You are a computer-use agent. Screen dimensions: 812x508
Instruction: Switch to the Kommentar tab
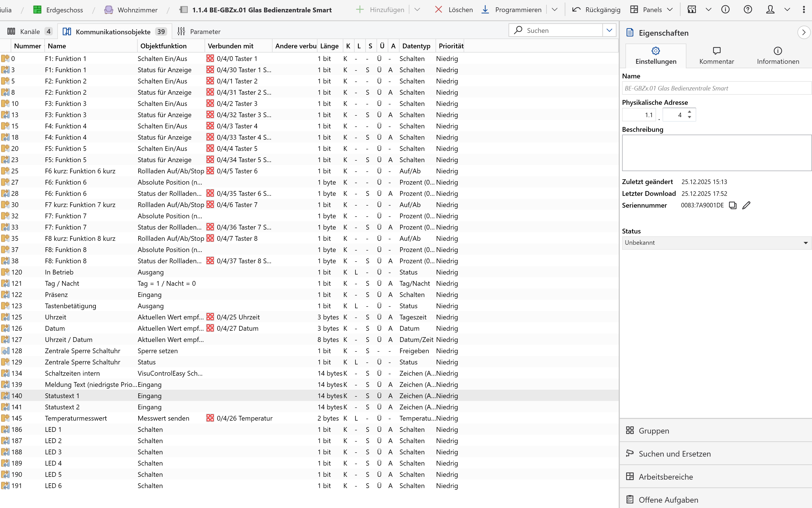pos(716,56)
